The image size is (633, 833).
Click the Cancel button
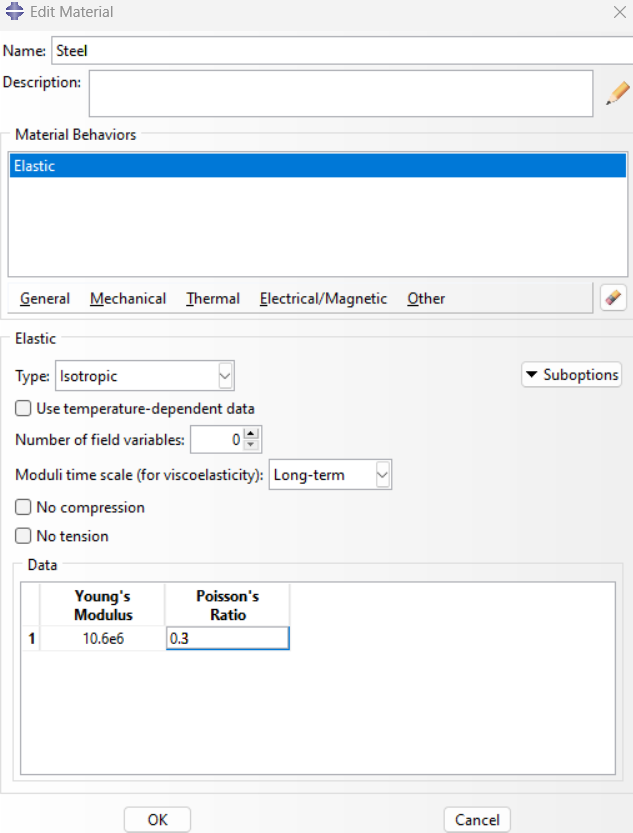coord(477,820)
